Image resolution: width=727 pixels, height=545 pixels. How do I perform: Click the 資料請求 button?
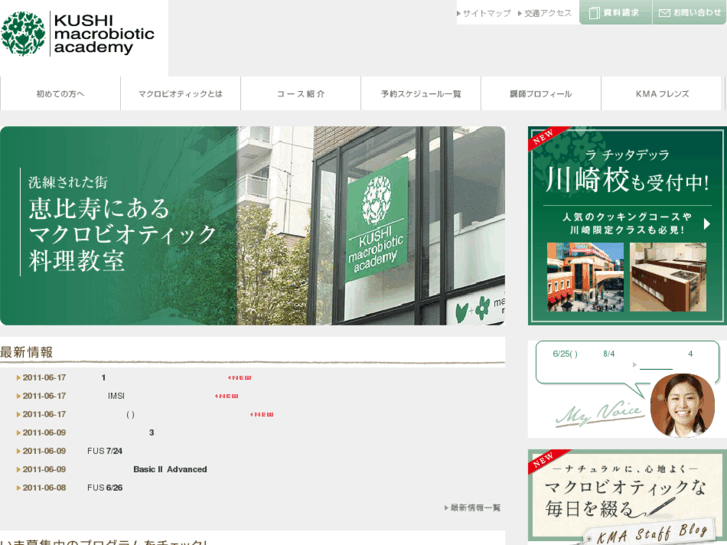[x=615, y=13]
